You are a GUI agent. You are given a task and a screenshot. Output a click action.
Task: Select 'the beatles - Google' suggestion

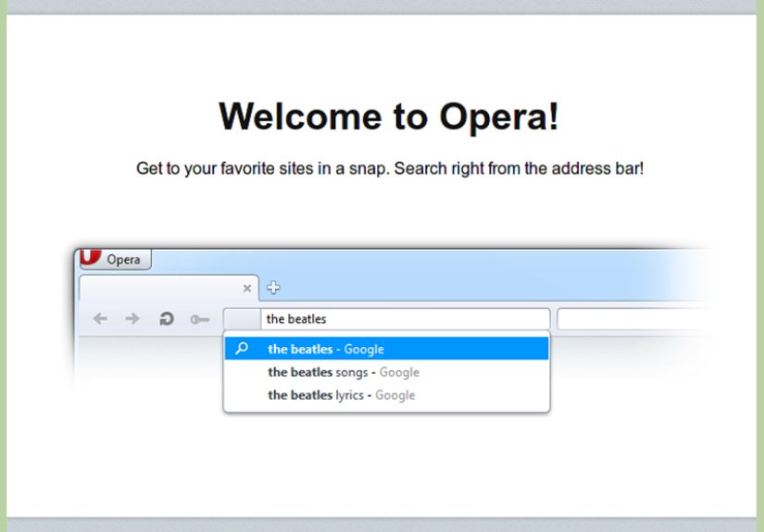click(x=386, y=349)
